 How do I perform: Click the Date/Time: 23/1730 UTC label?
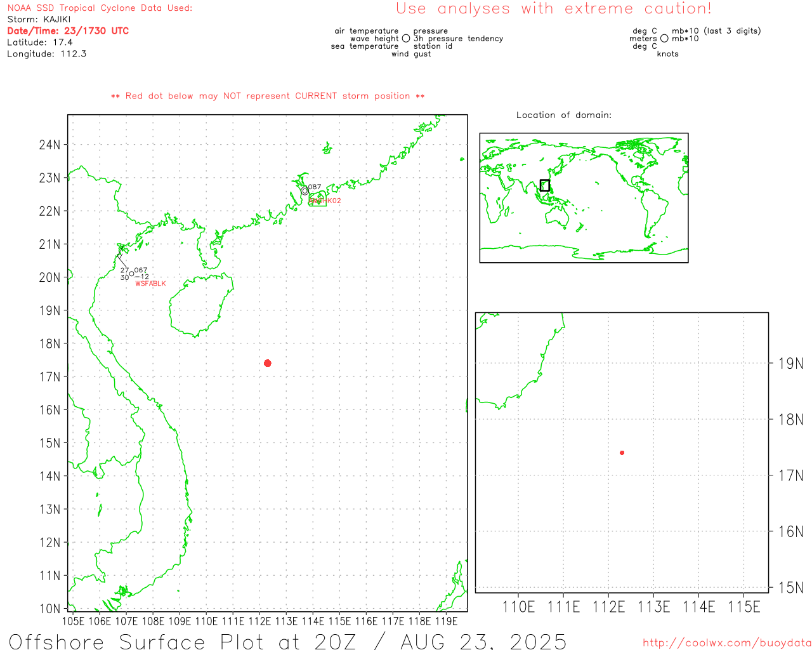[68, 31]
